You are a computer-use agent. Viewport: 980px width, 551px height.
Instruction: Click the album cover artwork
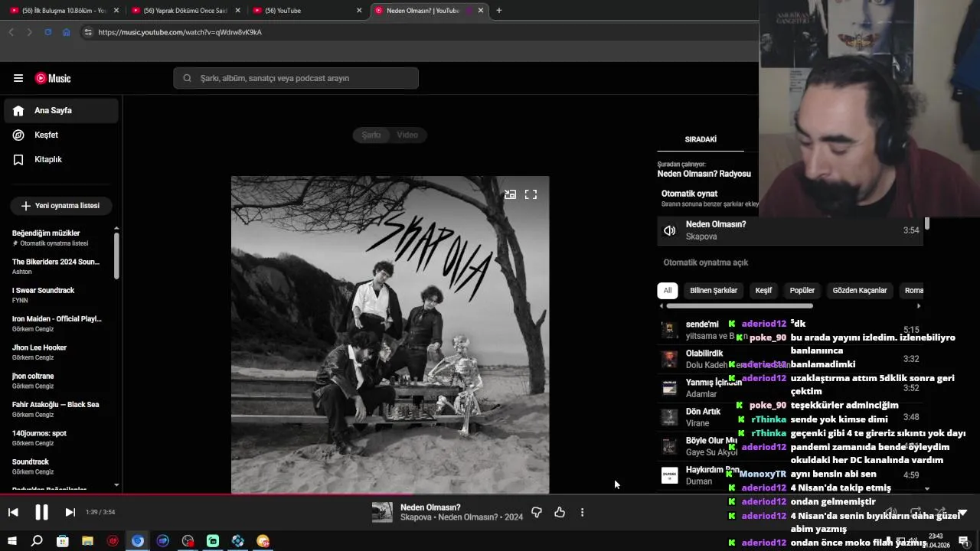click(390, 334)
